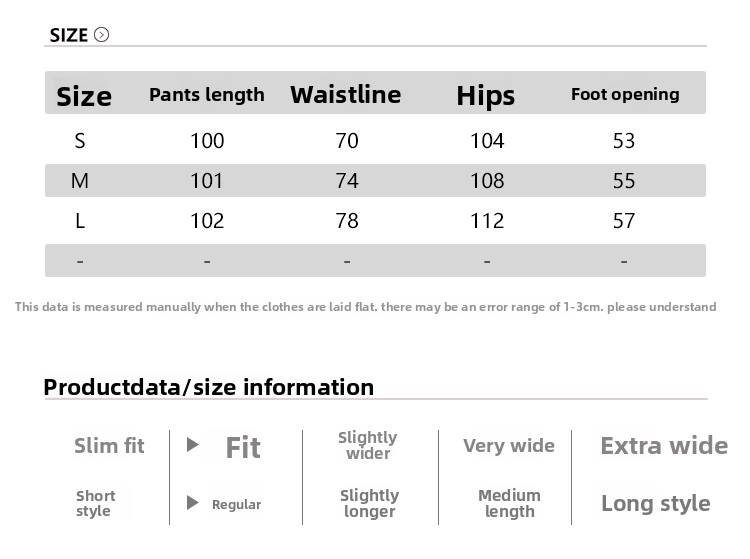Click the Productdata/size information heading
The width and height of the screenshot is (750, 559).
[x=209, y=387]
